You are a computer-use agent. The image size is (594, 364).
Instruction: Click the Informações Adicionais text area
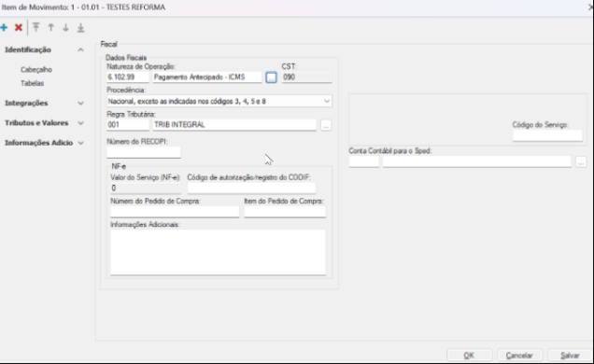pyautogui.click(x=218, y=252)
